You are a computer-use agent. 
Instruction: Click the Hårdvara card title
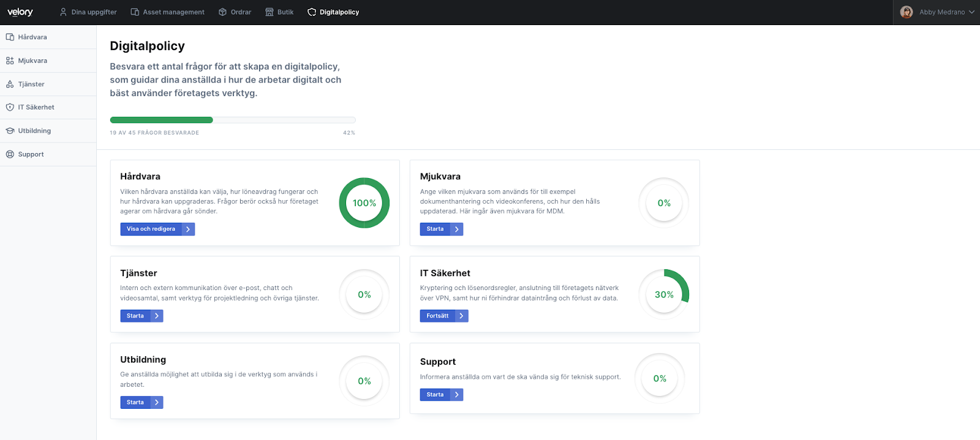click(x=140, y=176)
